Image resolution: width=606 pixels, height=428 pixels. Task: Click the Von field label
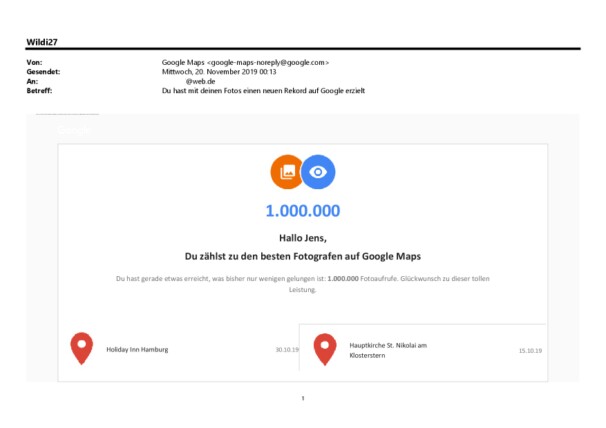[33, 62]
